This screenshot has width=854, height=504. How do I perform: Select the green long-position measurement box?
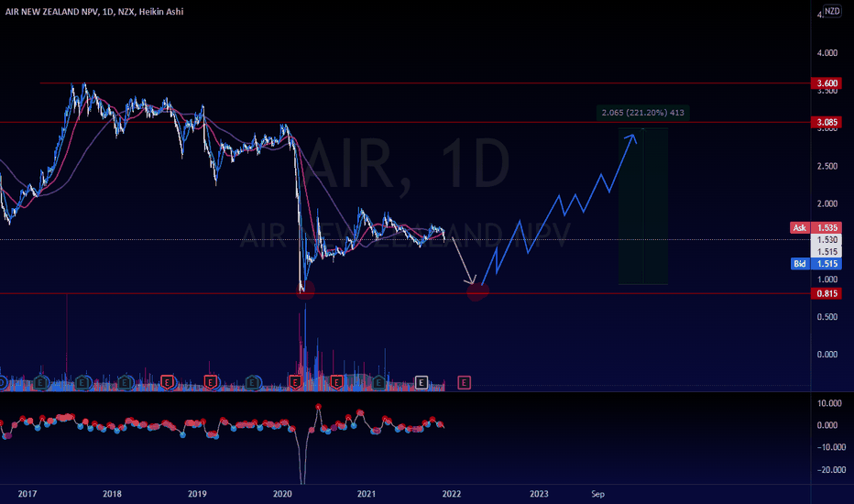point(642,206)
